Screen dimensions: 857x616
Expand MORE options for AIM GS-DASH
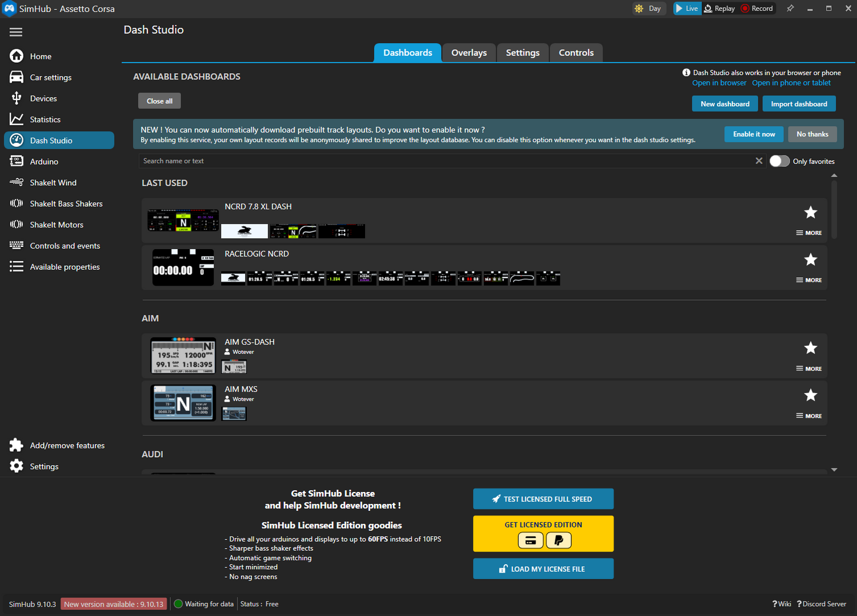coord(809,369)
